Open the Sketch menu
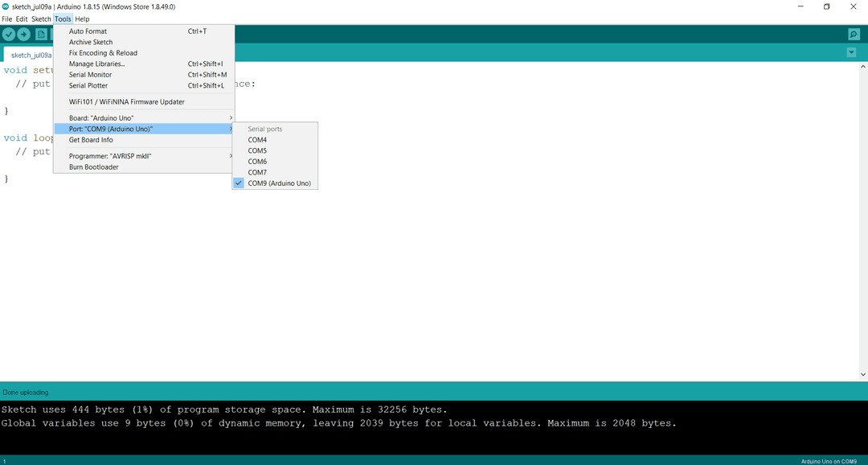Viewport: 868px width, 465px height. click(x=41, y=19)
